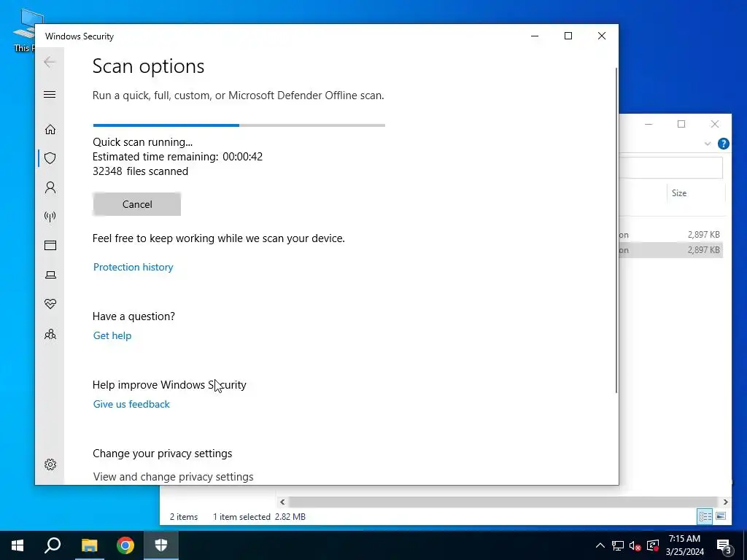
Task: Cancel the running quick scan
Action: (x=136, y=204)
